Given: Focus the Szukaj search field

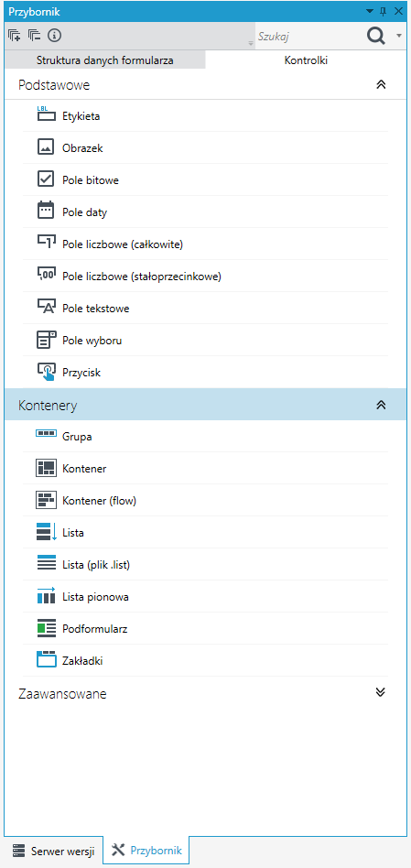Looking at the screenshot, I should 308,37.
